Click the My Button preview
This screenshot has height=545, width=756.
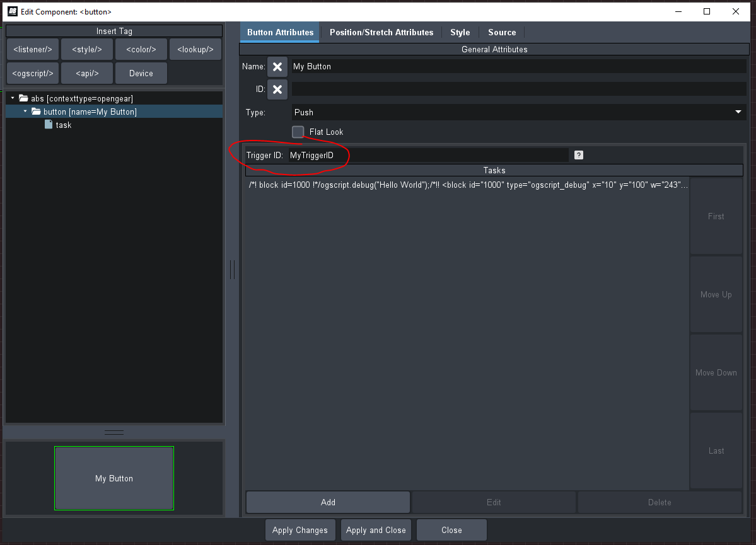tap(113, 478)
